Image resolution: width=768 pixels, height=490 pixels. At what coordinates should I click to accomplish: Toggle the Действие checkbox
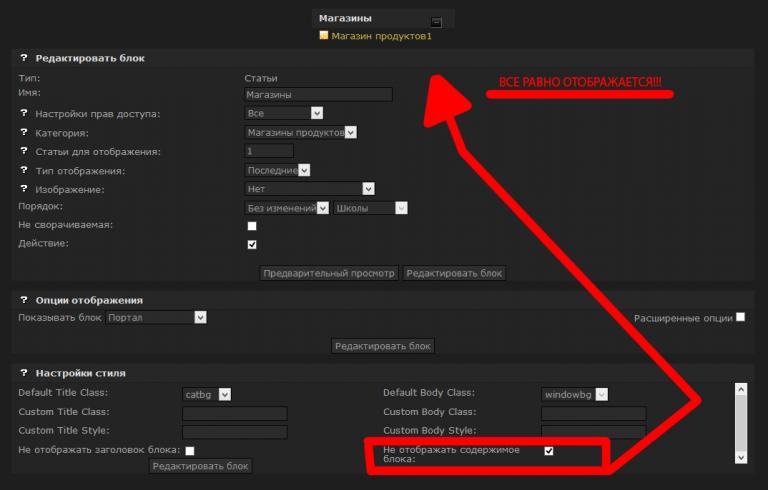click(x=252, y=245)
